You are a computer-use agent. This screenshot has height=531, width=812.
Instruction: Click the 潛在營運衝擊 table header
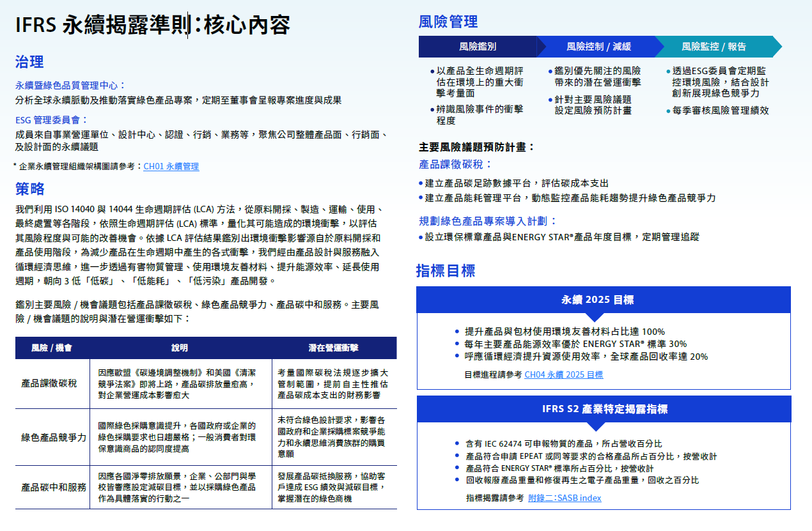pyautogui.click(x=334, y=348)
